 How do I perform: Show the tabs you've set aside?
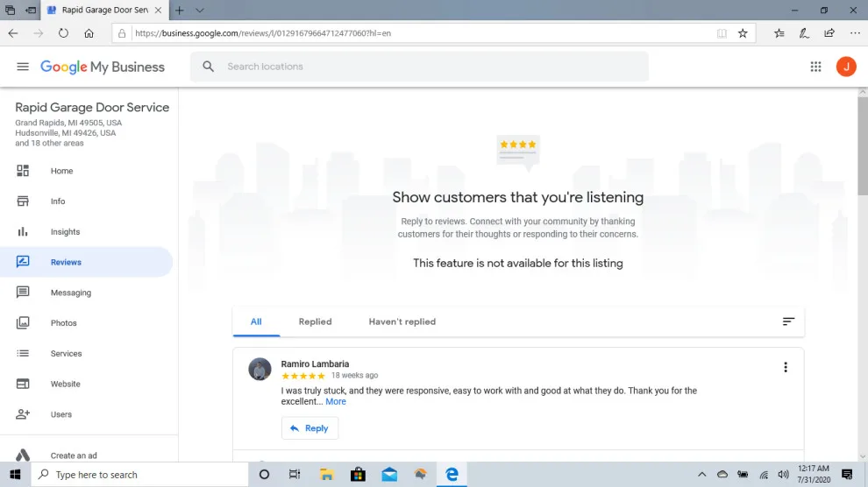tap(10, 10)
